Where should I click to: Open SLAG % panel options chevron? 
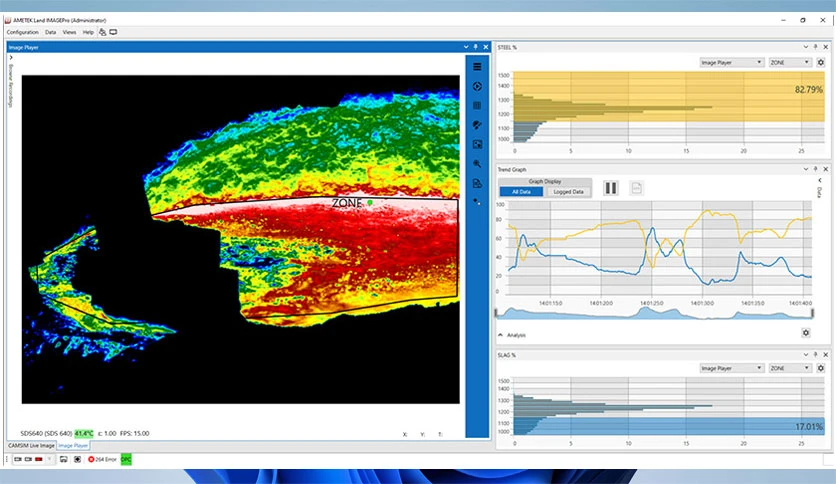click(805, 354)
